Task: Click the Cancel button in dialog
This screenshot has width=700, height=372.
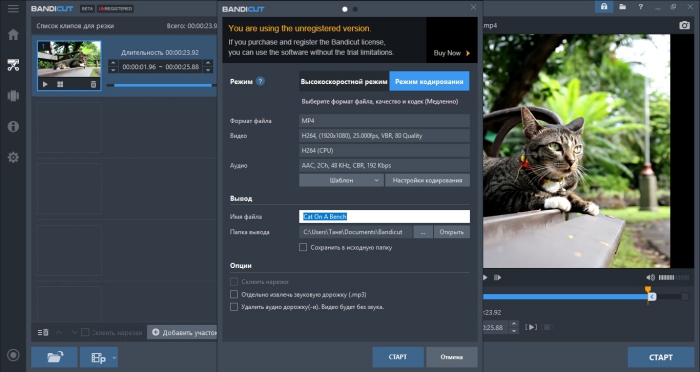Action: (451, 357)
